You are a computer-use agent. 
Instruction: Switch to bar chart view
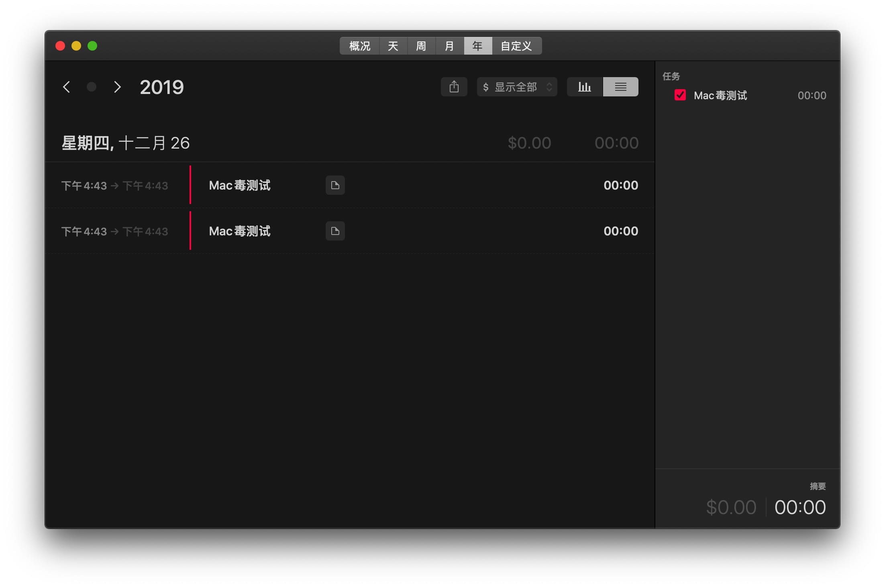tap(584, 87)
